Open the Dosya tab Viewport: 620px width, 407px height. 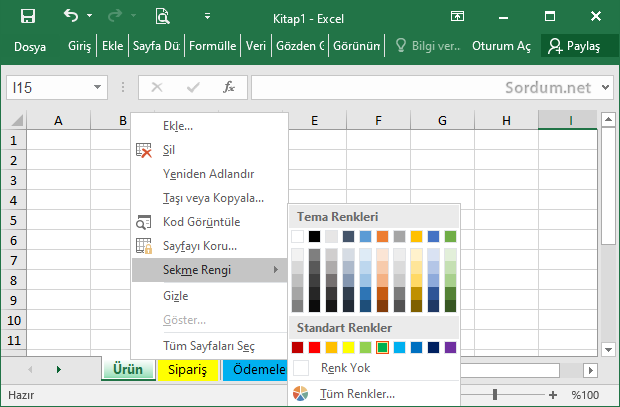[30, 46]
